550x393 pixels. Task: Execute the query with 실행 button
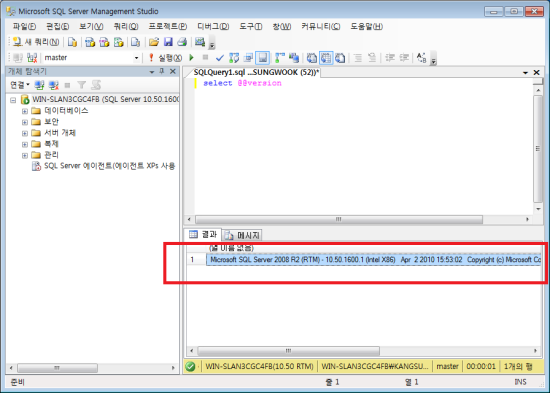(165, 58)
